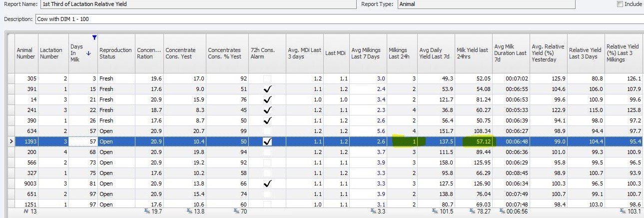Toggle 72h Cons. Alarm checkbox for animal 305
This screenshot has width=644, height=218.
(x=267, y=78)
